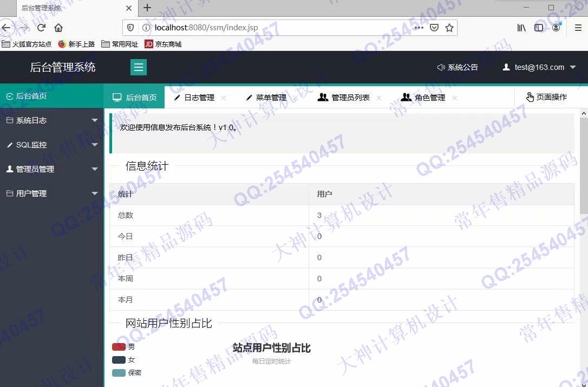Click the 管理员管理 person icon in sidebar
Image resolution: width=588 pixels, height=387 pixels.
[x=10, y=169]
